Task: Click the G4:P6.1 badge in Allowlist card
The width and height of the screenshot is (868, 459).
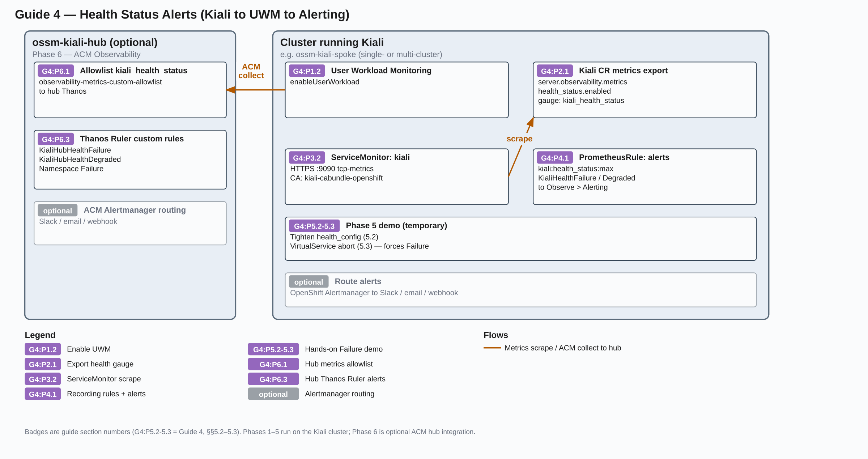Action: point(56,71)
